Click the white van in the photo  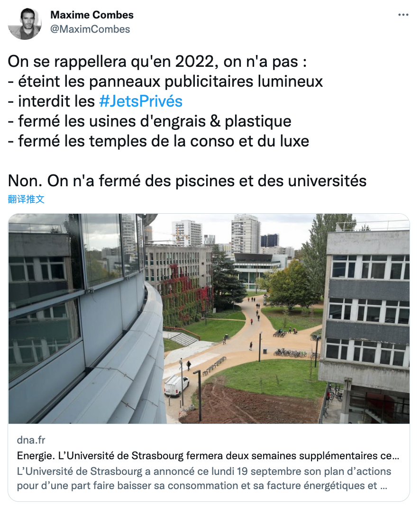176,386
